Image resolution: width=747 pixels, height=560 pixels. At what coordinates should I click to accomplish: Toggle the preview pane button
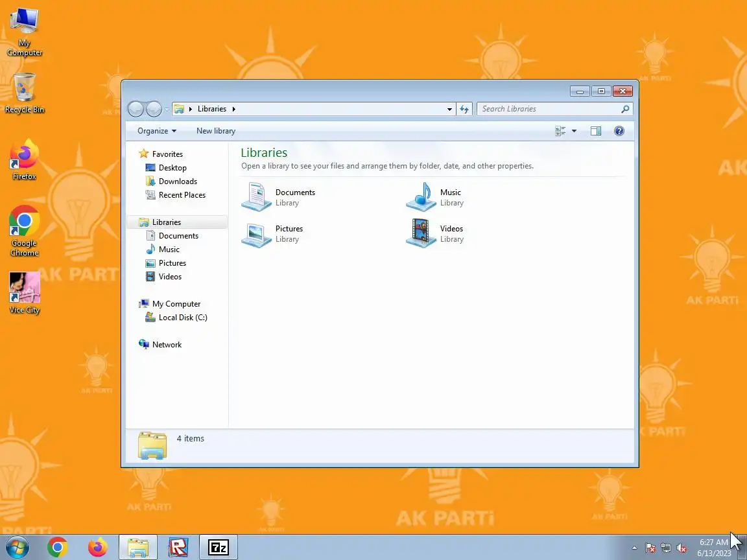(595, 131)
